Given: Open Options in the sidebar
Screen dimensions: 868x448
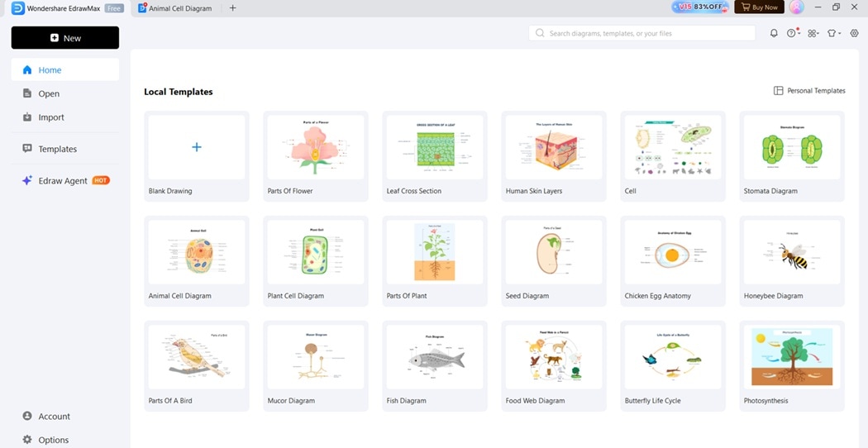Looking at the screenshot, I should [x=65, y=440].
